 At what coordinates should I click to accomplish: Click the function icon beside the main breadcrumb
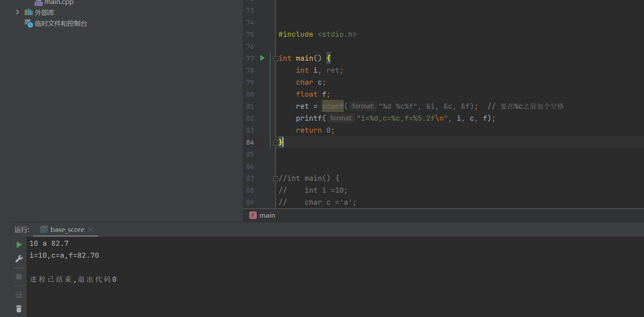(253, 216)
